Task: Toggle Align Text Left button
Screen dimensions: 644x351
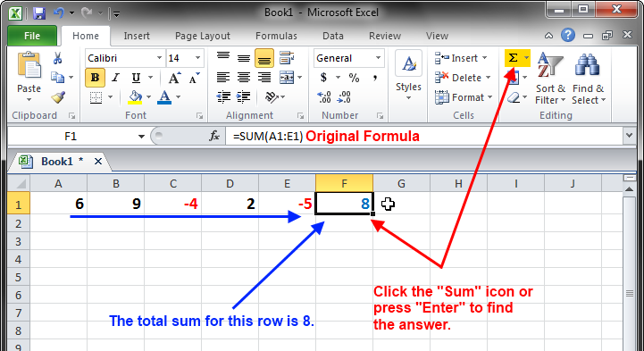Action: pyautogui.click(x=223, y=77)
